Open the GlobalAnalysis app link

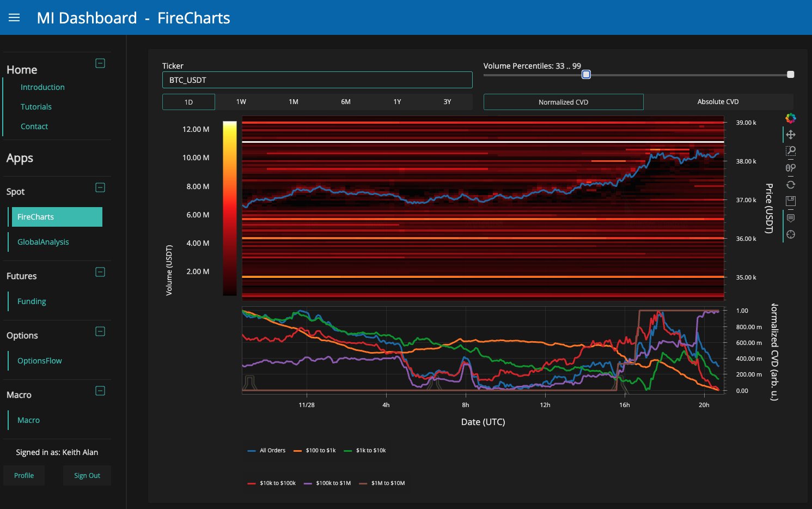(x=43, y=242)
